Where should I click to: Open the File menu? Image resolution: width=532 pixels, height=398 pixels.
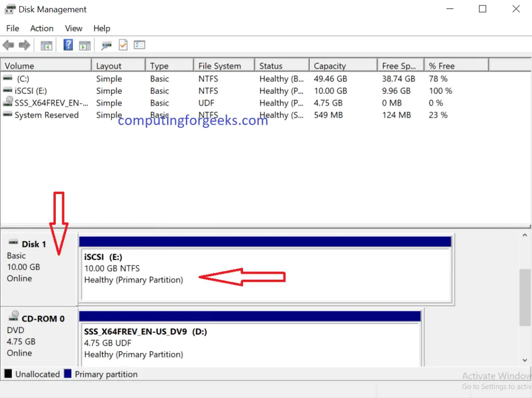click(12, 28)
